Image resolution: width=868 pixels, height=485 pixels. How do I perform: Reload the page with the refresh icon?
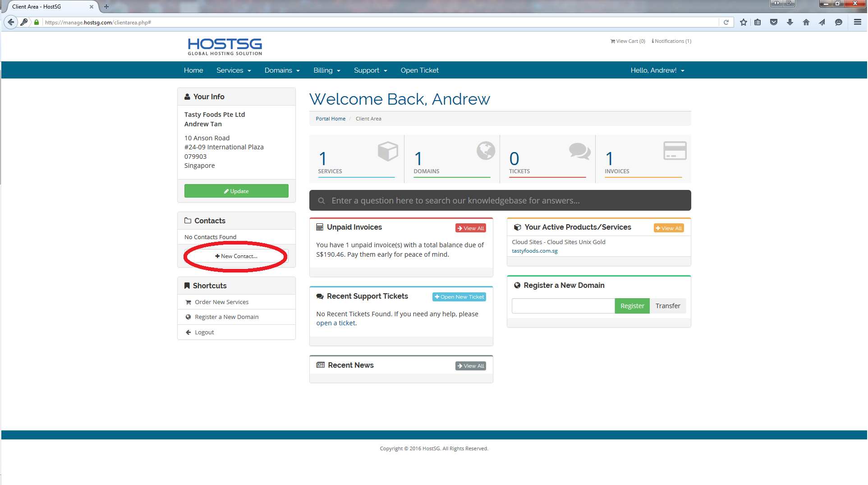(726, 22)
